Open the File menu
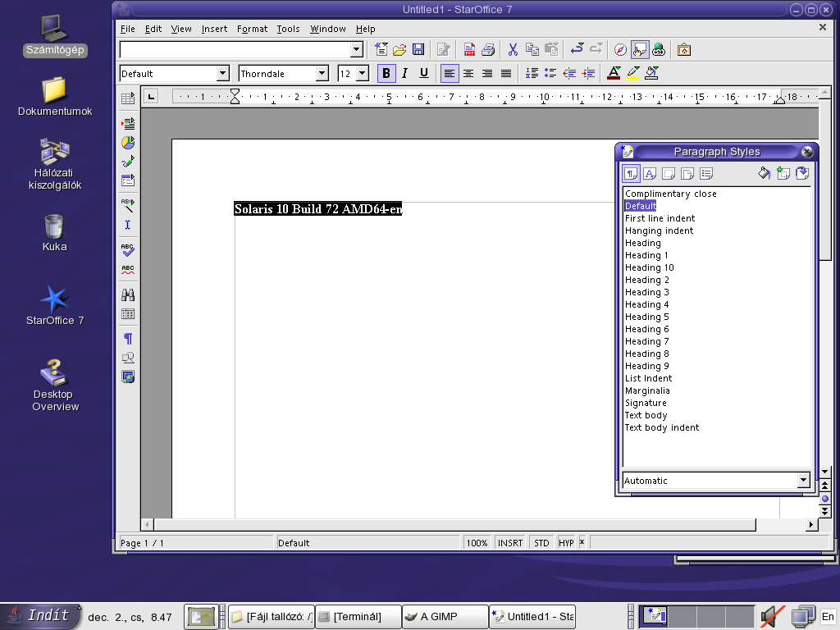Screen dimensions: 840x630 127,29
